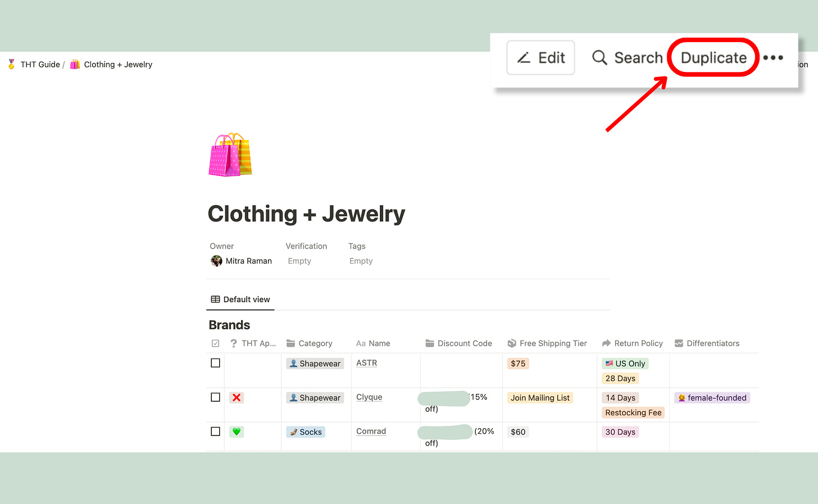Viewport: 818px width, 504px height.
Task: Click the $60 free shipping tag
Action: point(518,432)
